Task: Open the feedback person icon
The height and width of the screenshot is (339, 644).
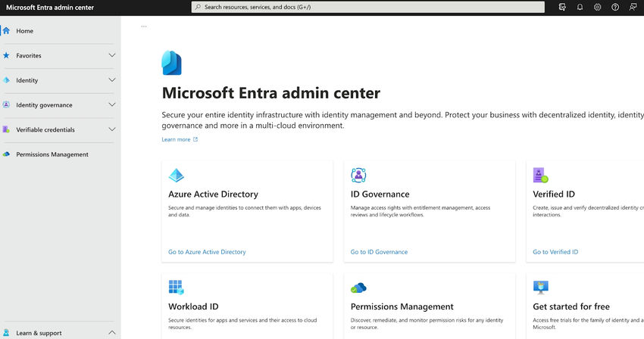Action: pyautogui.click(x=633, y=7)
